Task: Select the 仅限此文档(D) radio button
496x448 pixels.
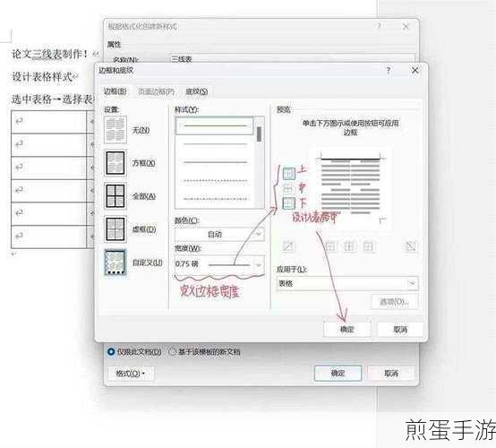Action: pyautogui.click(x=111, y=352)
